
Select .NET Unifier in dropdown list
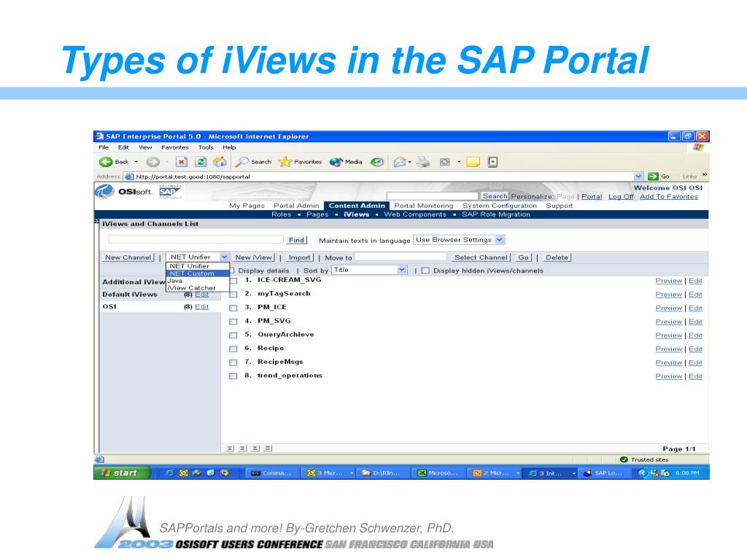coord(198,266)
